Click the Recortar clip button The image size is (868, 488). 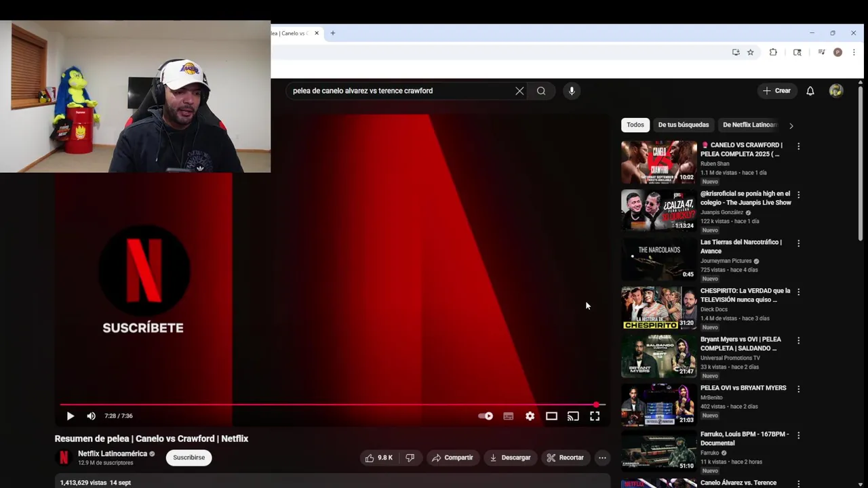566,457
